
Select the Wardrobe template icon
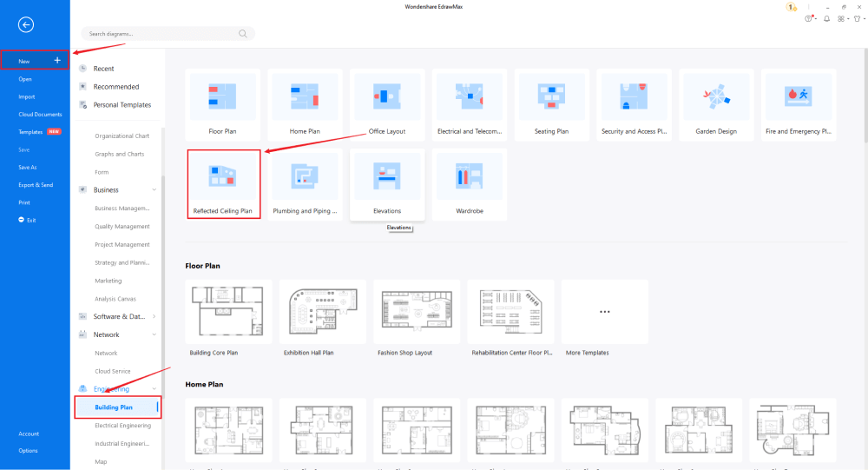pos(470,175)
